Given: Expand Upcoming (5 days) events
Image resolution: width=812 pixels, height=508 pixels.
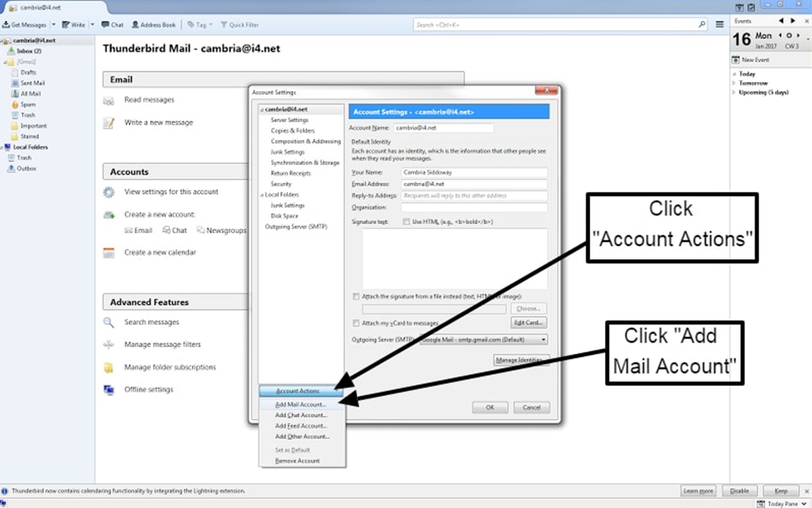Looking at the screenshot, I should point(735,93).
